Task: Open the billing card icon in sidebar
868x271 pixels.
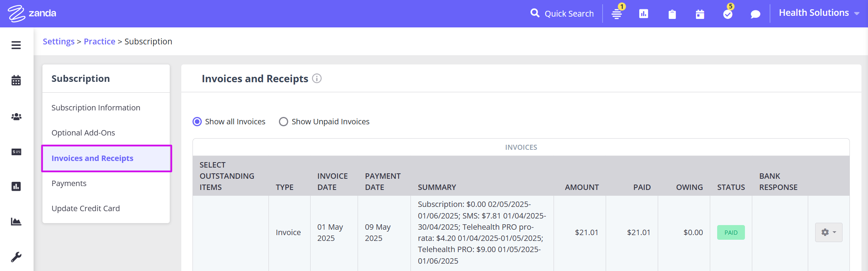Action: [16, 152]
